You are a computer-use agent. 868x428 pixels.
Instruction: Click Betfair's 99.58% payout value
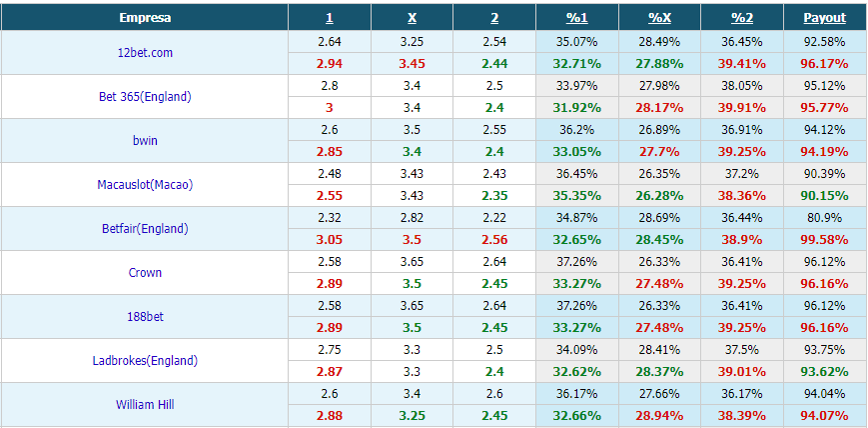point(825,240)
